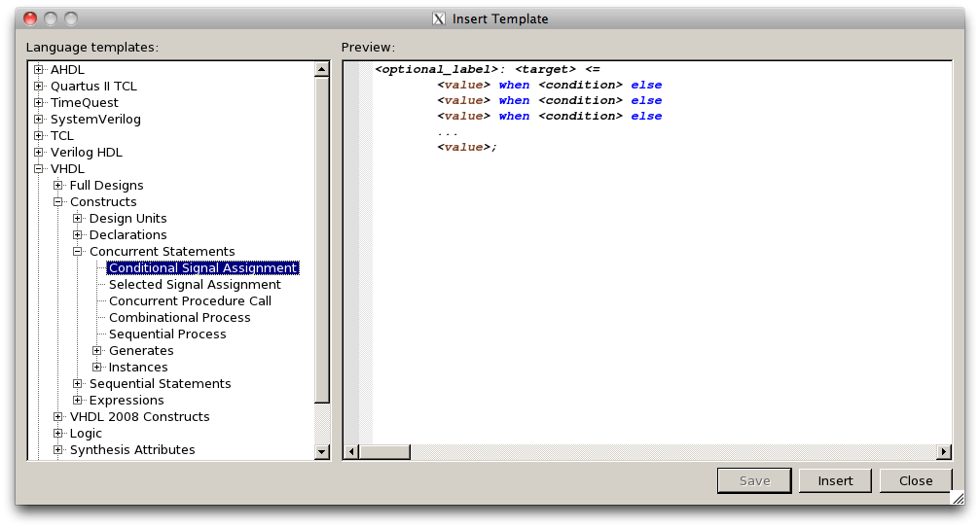Click the preview horizontal scrollbar thumb
980x528 pixels.
384,451
